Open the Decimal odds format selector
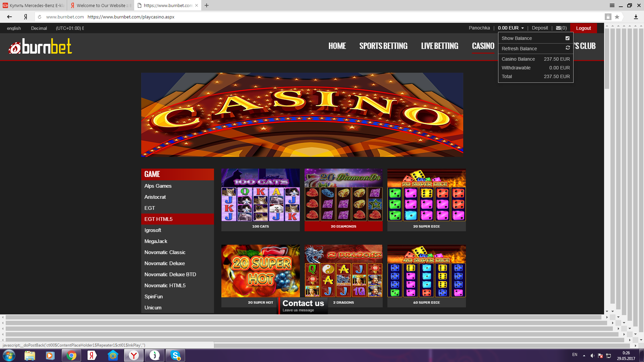This screenshot has width=644, height=362. 39,28
